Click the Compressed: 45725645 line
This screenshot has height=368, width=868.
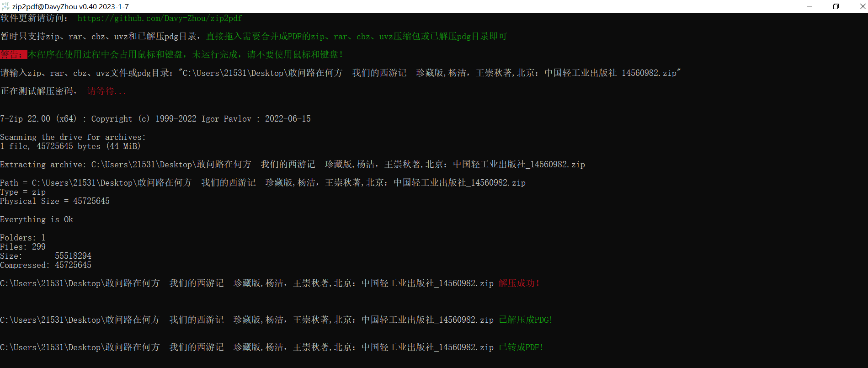pyautogui.click(x=46, y=265)
